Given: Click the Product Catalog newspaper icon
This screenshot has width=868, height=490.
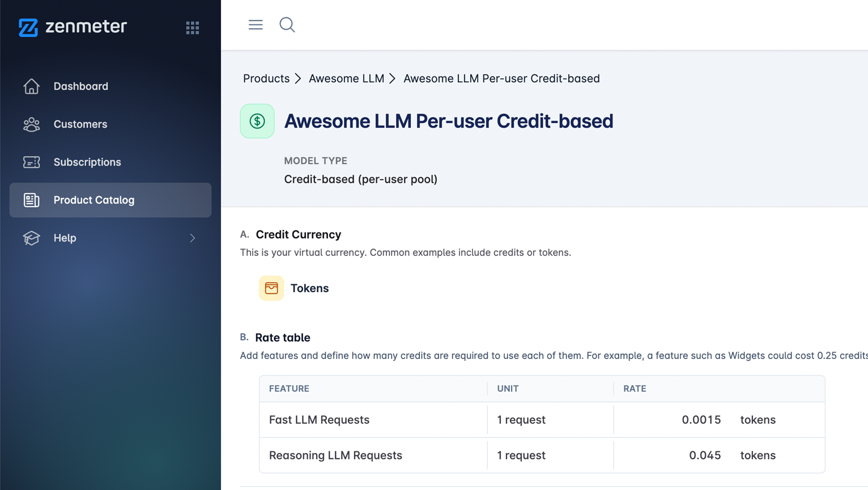Looking at the screenshot, I should coord(32,200).
